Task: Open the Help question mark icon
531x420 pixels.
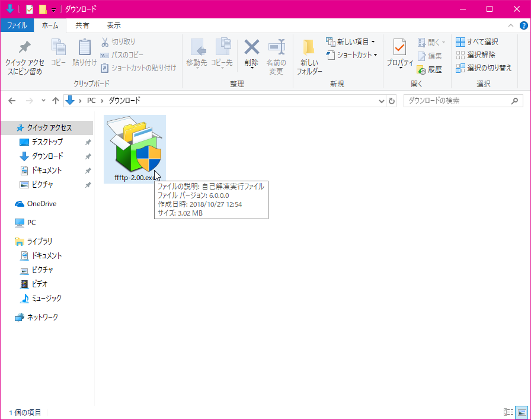Action: tap(523, 25)
